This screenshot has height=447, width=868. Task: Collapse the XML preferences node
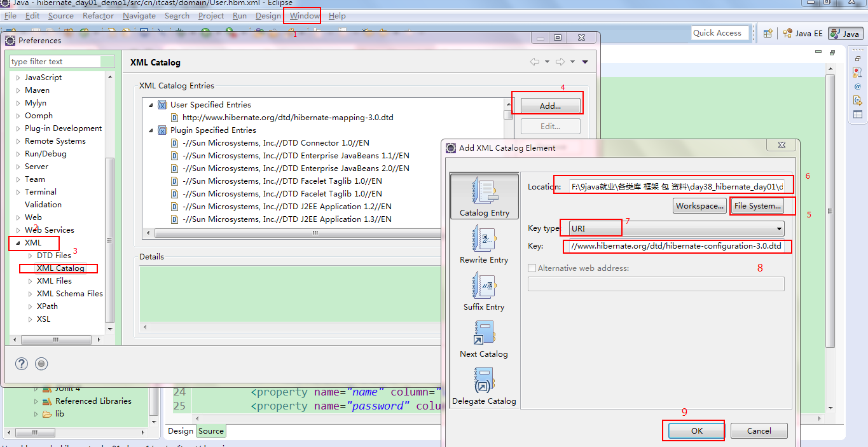[x=18, y=243]
